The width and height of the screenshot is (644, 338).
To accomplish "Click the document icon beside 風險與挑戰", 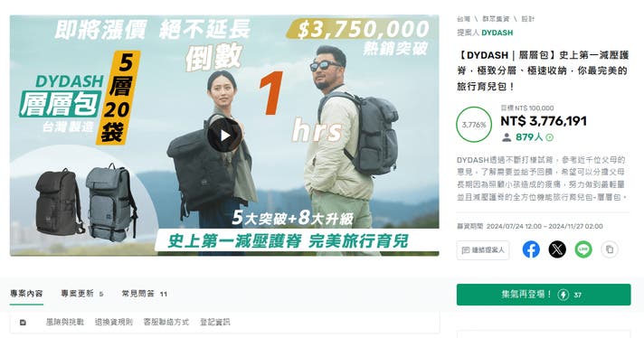I will coord(23,323).
